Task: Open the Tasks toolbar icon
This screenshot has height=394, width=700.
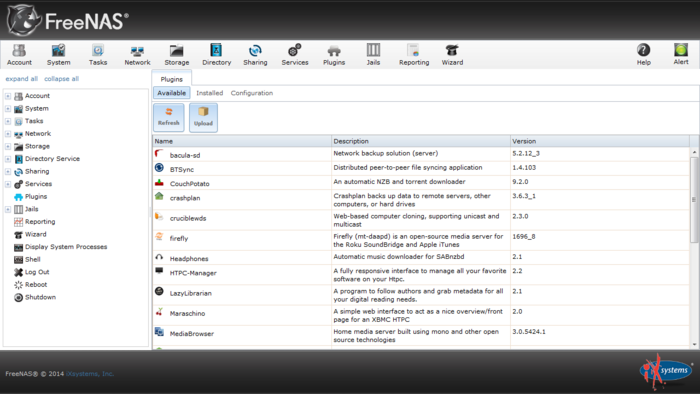Action: pos(98,54)
